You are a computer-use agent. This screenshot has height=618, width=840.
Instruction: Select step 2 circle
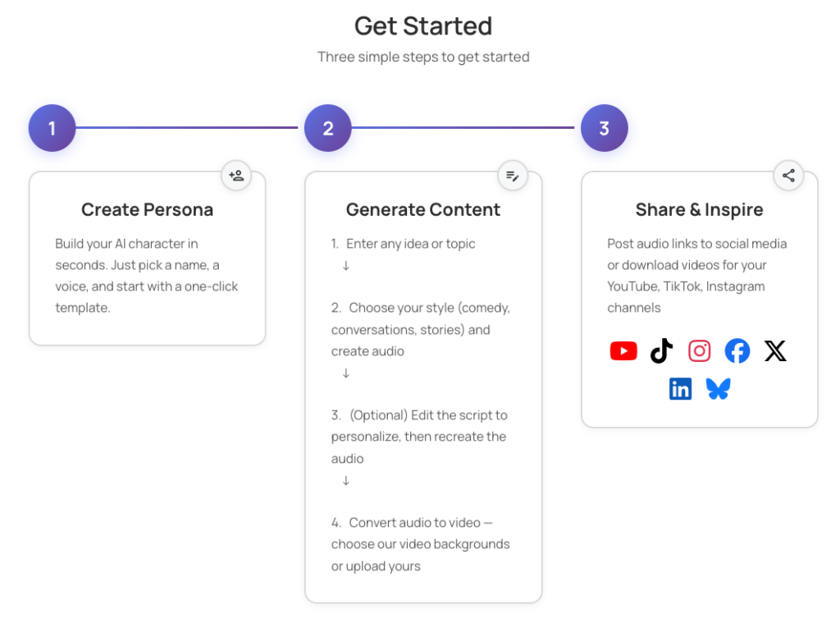click(328, 128)
